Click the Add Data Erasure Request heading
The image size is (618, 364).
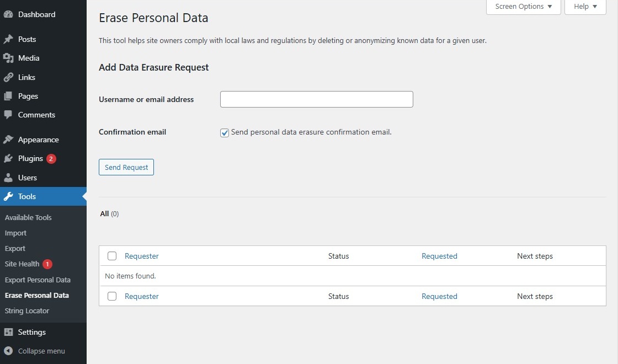coord(154,67)
